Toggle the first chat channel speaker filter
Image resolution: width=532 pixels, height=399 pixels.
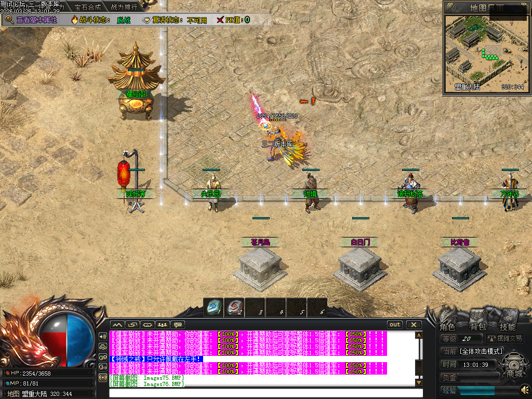pos(103,336)
